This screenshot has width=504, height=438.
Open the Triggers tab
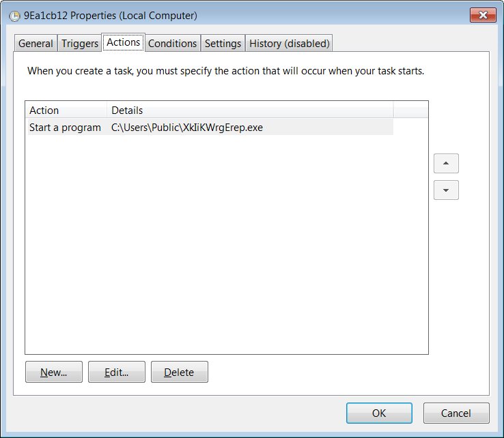point(80,44)
